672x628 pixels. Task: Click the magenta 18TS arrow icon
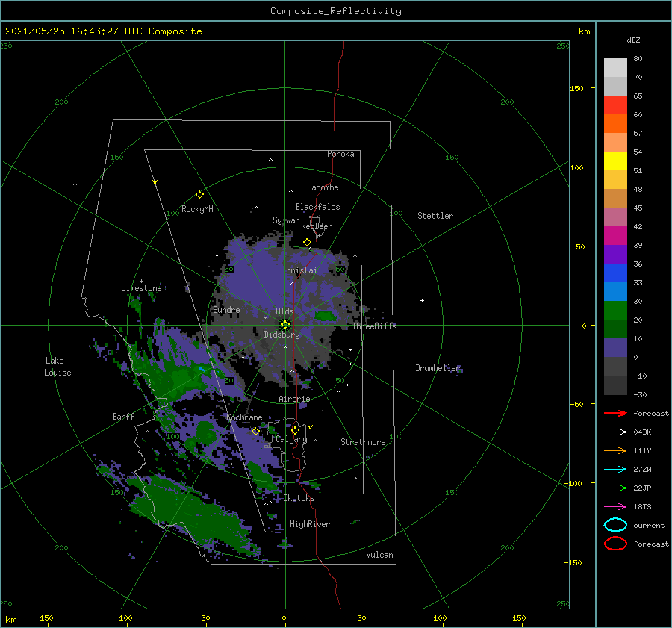click(615, 507)
